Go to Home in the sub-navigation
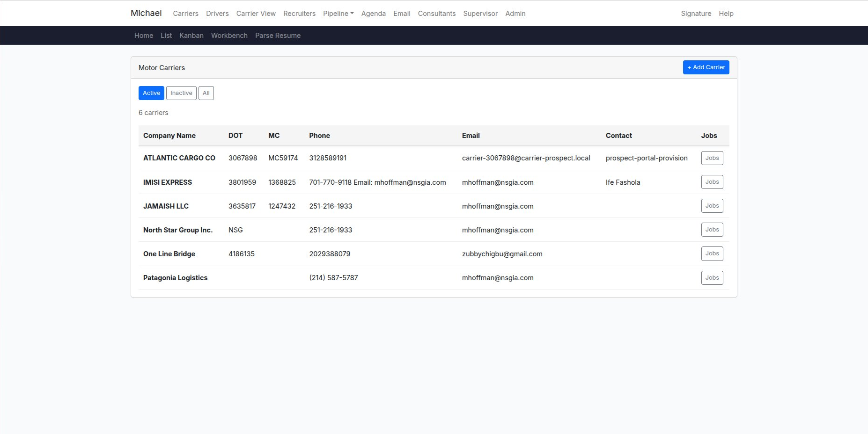Image resolution: width=868 pixels, height=434 pixels. [x=144, y=36]
